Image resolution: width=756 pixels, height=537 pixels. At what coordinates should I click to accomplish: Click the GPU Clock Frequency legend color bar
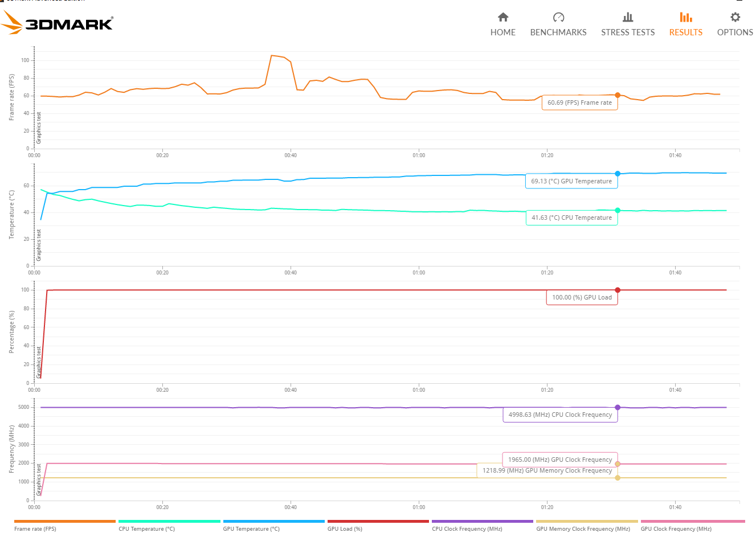click(693, 521)
